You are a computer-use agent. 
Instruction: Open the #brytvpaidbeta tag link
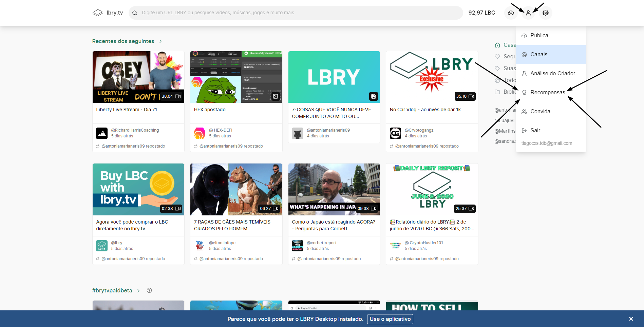pos(112,291)
